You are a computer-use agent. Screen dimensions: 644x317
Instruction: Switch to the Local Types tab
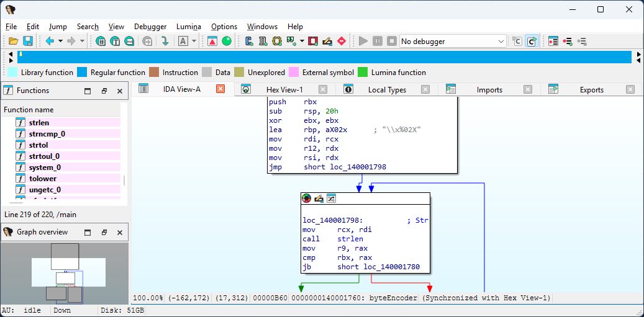[386, 90]
